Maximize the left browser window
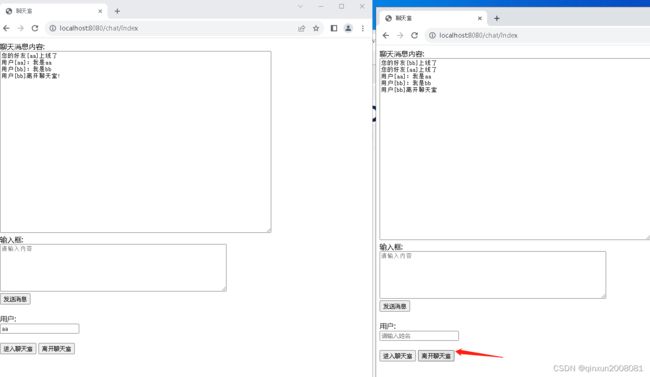Viewport: 650px width, 377px height. (342, 6)
